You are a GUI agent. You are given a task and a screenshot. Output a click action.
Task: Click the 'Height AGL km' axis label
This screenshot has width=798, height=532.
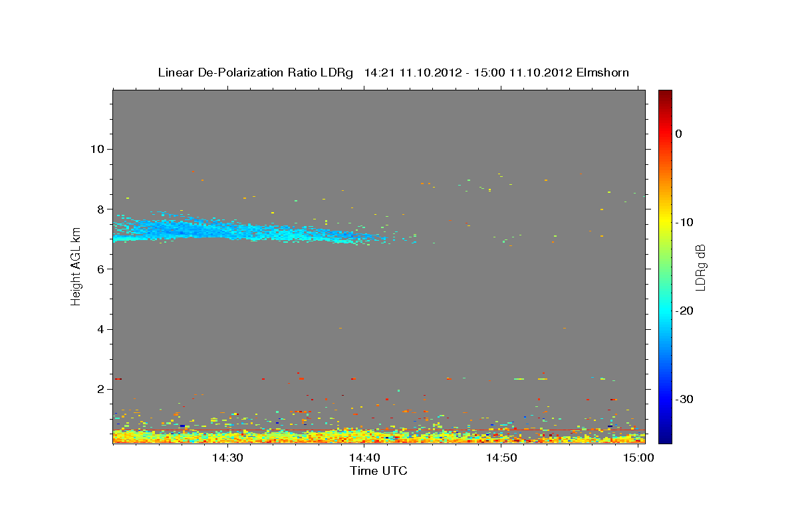point(76,266)
